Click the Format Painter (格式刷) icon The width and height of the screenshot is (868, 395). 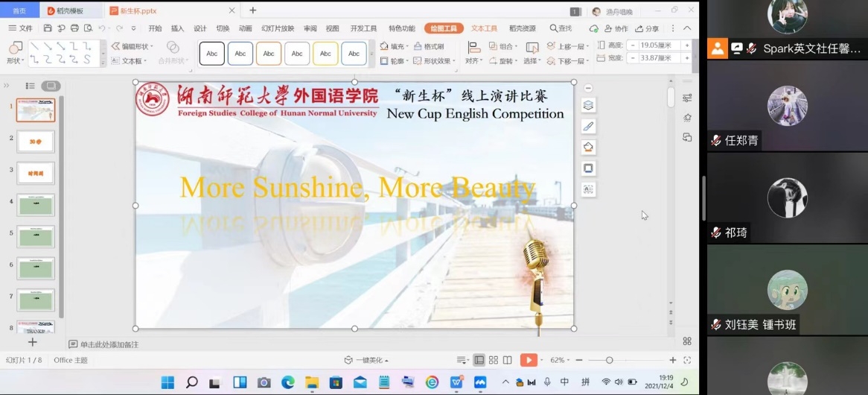coord(429,46)
